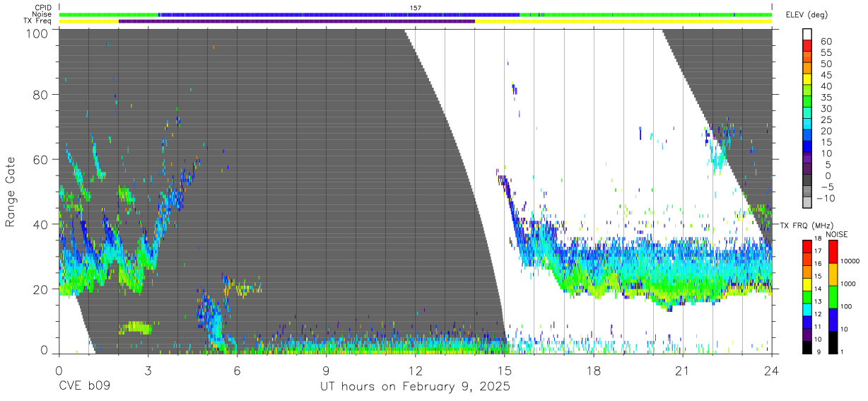Click the yellow-purple TX Freq strip above the plot
Screen dimensions: 868x401
[416, 21]
